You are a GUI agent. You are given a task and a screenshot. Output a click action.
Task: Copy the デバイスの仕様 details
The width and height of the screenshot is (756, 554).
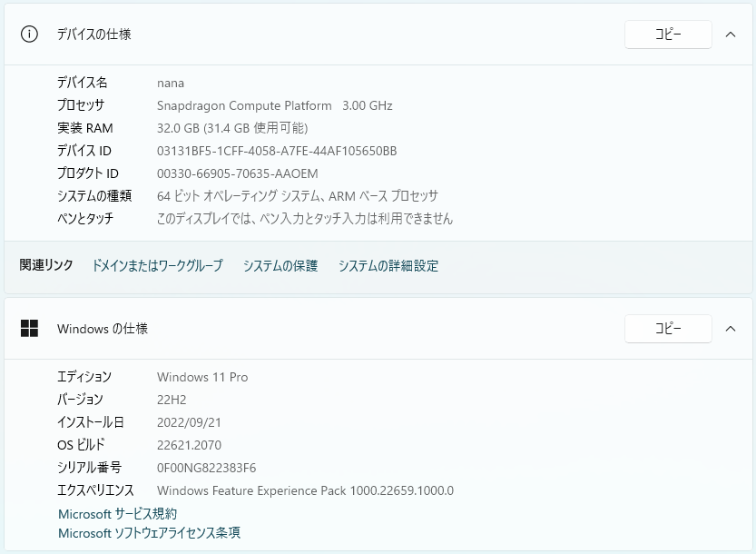point(668,35)
